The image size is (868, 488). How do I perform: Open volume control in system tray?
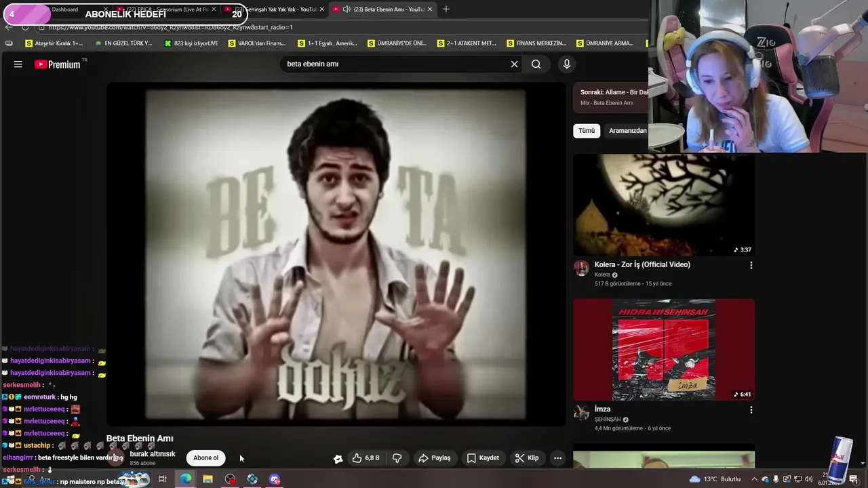(808, 479)
